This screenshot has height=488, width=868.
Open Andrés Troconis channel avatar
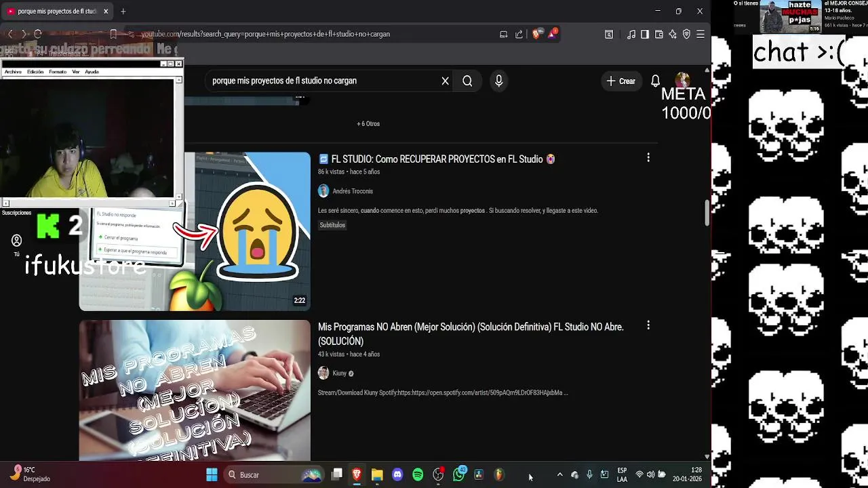click(x=323, y=191)
